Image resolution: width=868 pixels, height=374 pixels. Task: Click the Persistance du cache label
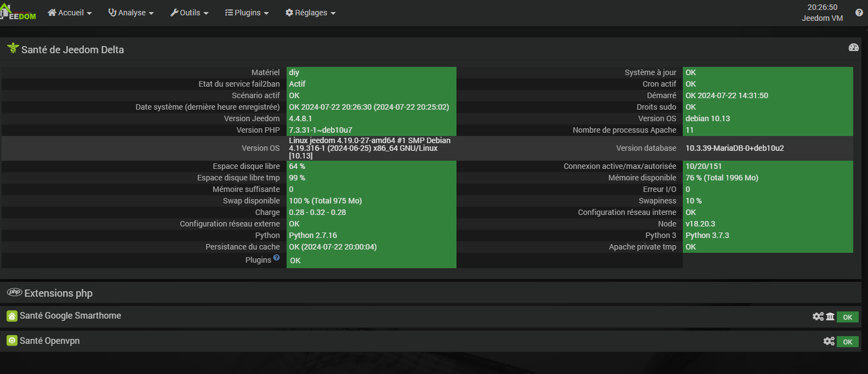[243, 247]
